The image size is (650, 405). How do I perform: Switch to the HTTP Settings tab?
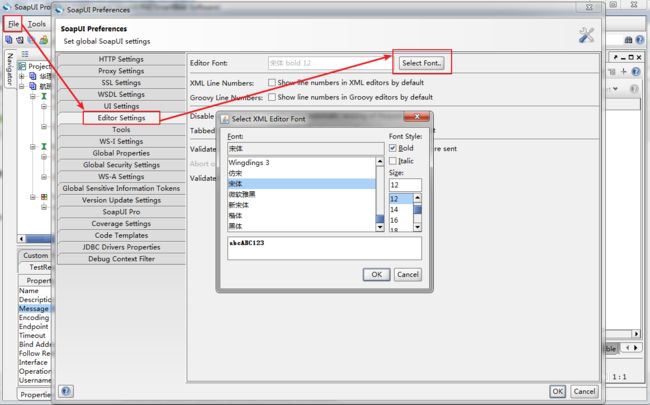[x=121, y=59]
